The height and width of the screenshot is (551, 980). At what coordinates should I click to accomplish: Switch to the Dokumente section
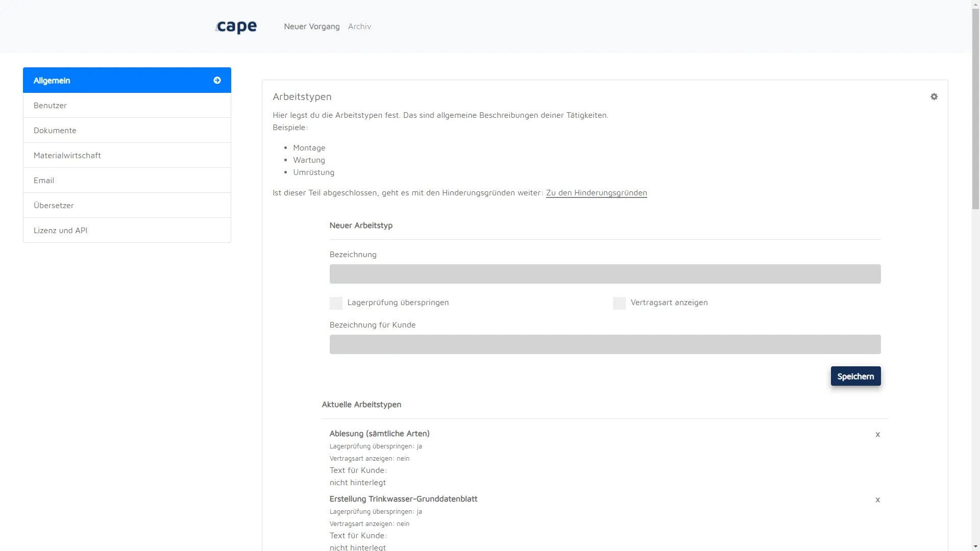[127, 130]
